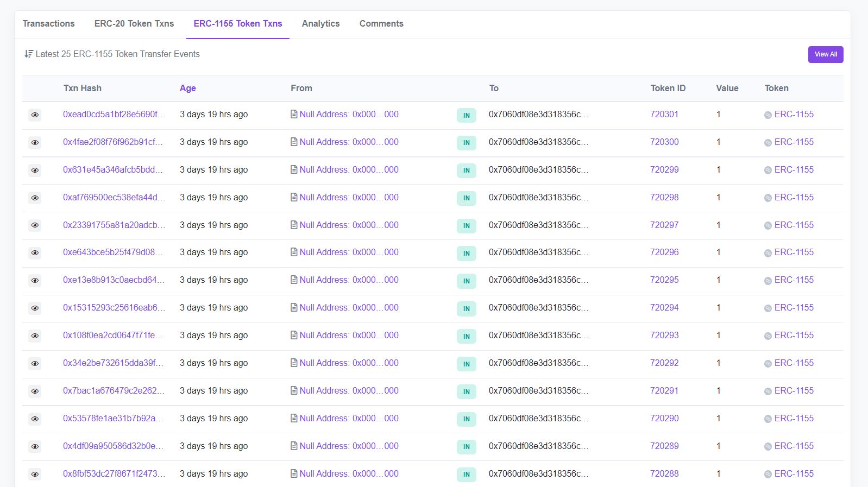Preview transaction 0xe643bce5b25f479d08 with eye icon
868x487 pixels.
coord(35,253)
